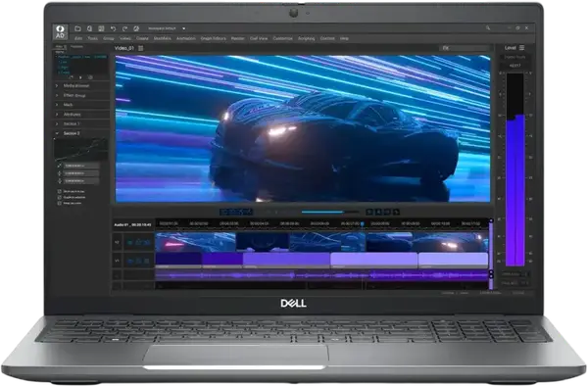Click the third value field under the curve graph

click(x=81, y=181)
